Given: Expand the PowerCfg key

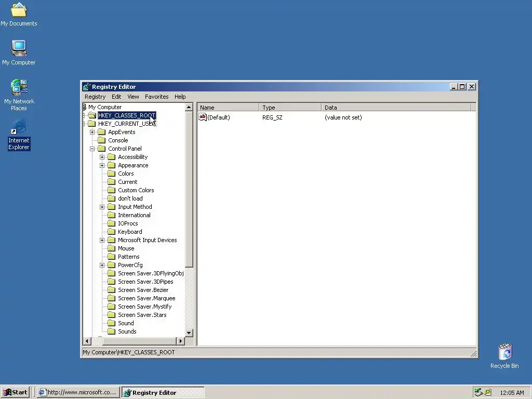Looking at the screenshot, I should click(102, 265).
